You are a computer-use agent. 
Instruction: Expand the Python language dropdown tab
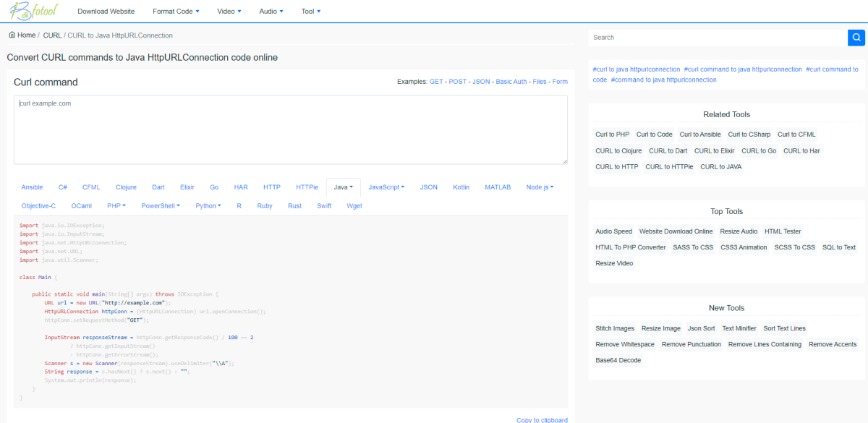tap(208, 206)
